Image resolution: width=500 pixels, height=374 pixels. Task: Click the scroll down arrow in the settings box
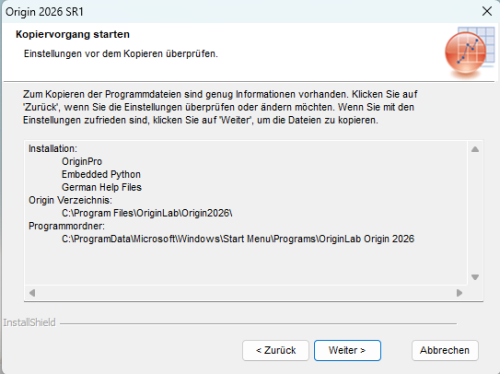(475, 277)
